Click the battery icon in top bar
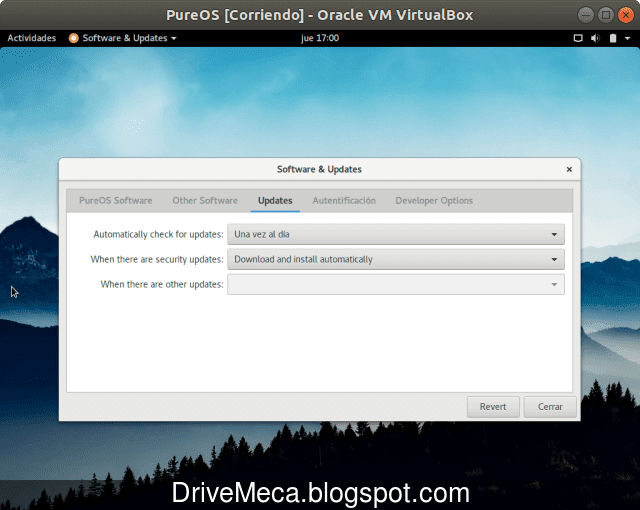This screenshot has width=640, height=510. click(613, 38)
